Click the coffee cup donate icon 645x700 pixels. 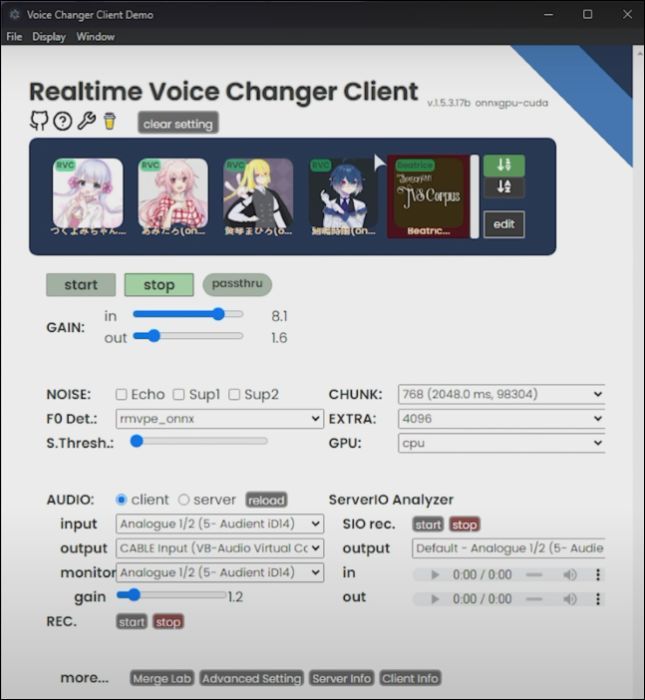click(110, 122)
